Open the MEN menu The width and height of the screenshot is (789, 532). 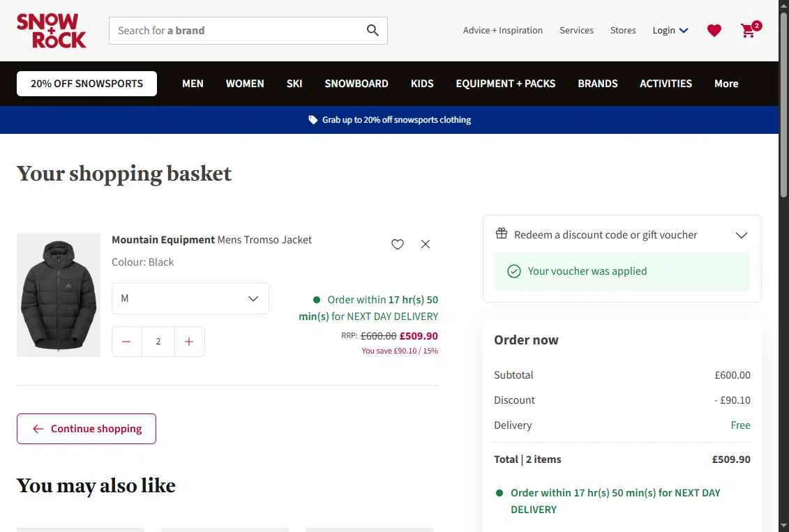[x=193, y=84]
